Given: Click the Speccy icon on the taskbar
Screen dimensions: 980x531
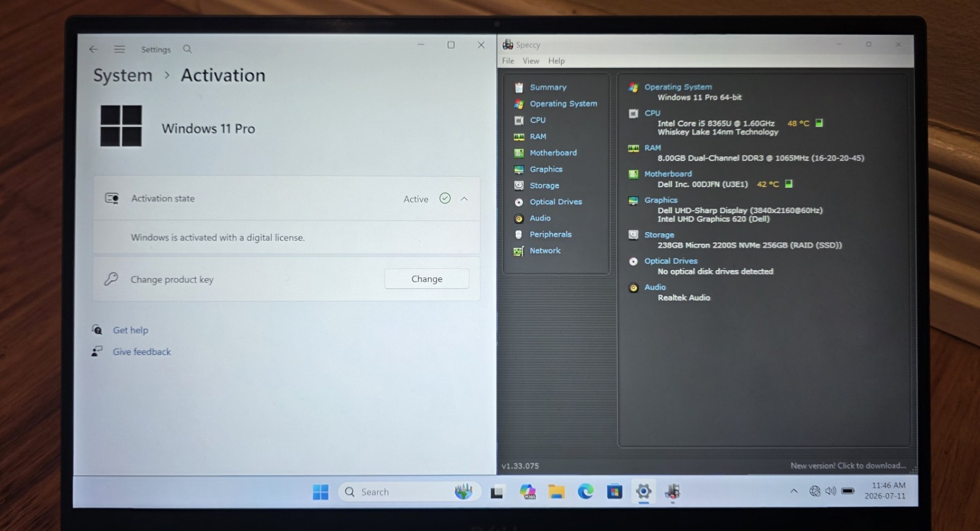Looking at the screenshot, I should tap(673, 492).
